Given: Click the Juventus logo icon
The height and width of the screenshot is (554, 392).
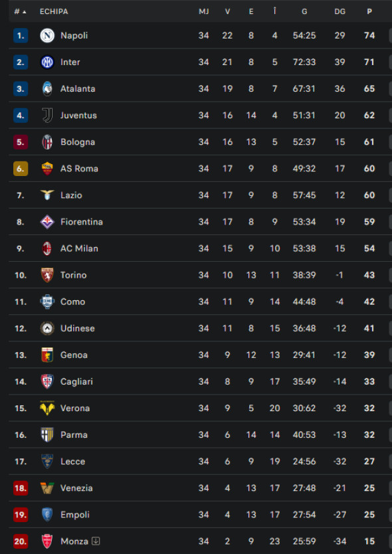Looking at the screenshot, I should point(47,116).
